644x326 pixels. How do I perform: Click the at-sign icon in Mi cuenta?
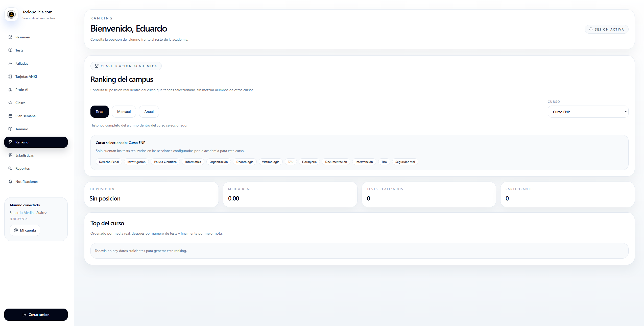point(16,230)
